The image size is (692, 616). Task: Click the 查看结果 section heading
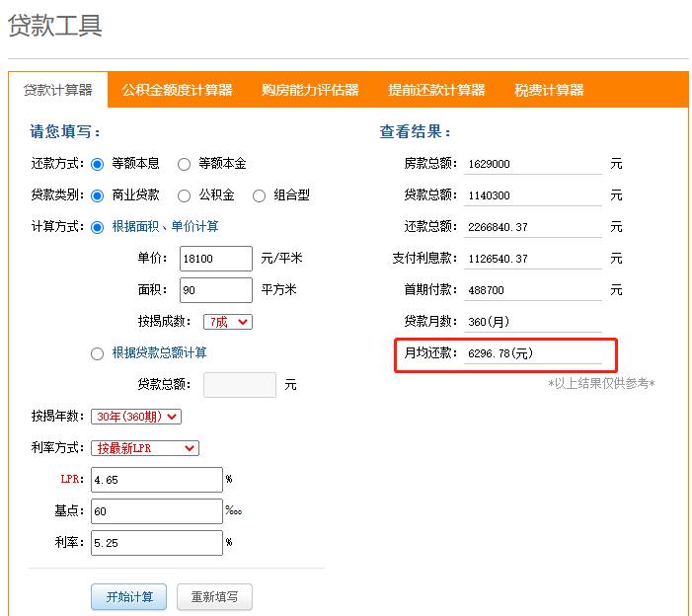[x=415, y=131]
